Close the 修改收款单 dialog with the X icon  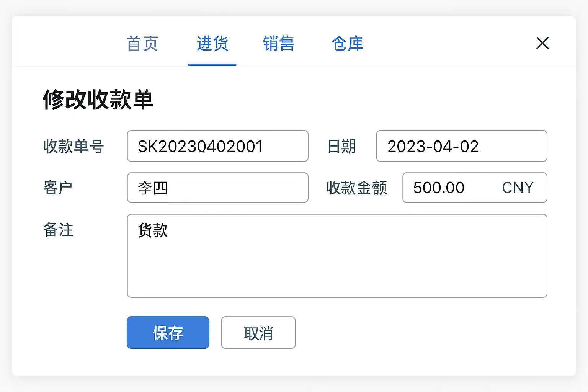(542, 43)
